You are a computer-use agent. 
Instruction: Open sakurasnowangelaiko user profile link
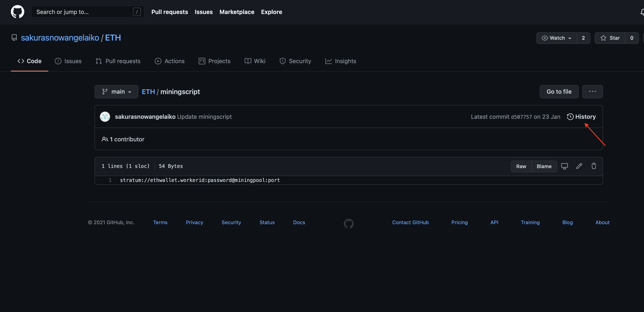60,38
